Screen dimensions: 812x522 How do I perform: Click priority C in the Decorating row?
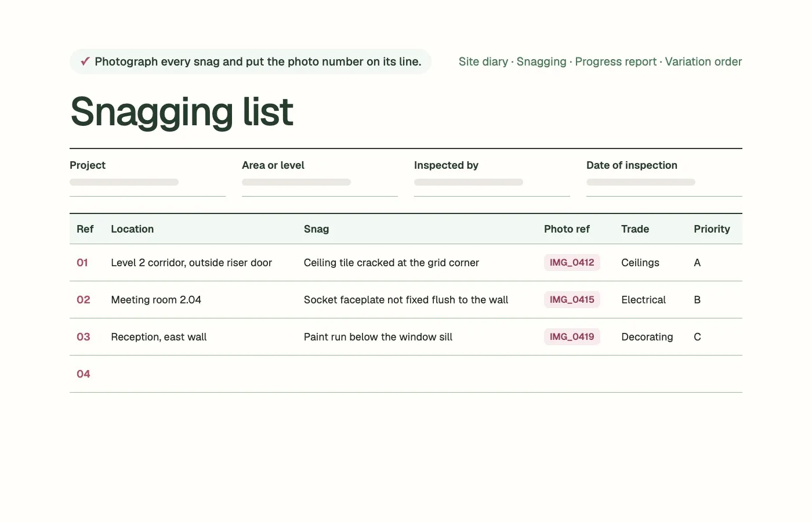click(697, 337)
